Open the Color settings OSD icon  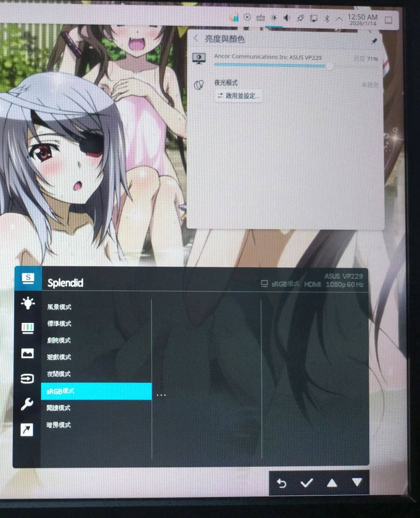tap(28, 328)
